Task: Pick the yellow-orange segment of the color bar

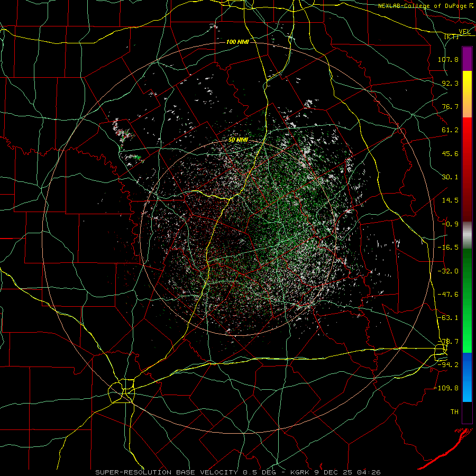Action: (x=467, y=94)
